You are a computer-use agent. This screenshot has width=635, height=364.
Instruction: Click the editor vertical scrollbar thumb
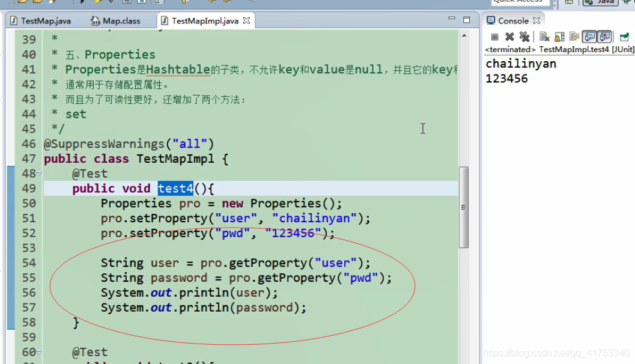click(x=464, y=207)
